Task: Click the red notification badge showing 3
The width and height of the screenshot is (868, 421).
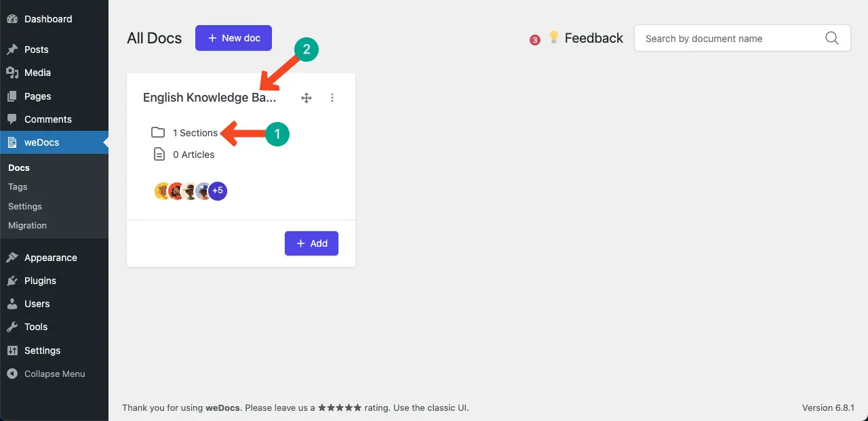Action: point(535,40)
